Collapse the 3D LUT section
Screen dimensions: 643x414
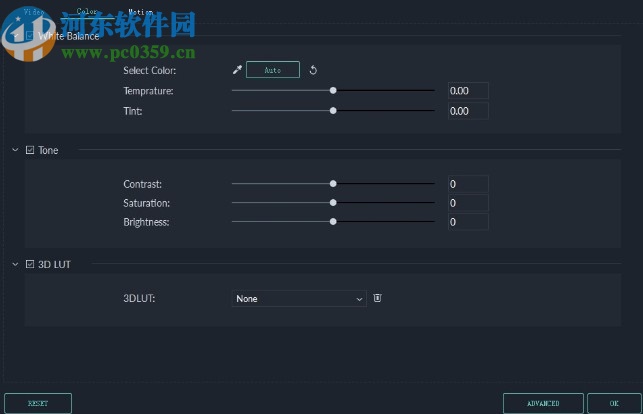tap(15, 264)
